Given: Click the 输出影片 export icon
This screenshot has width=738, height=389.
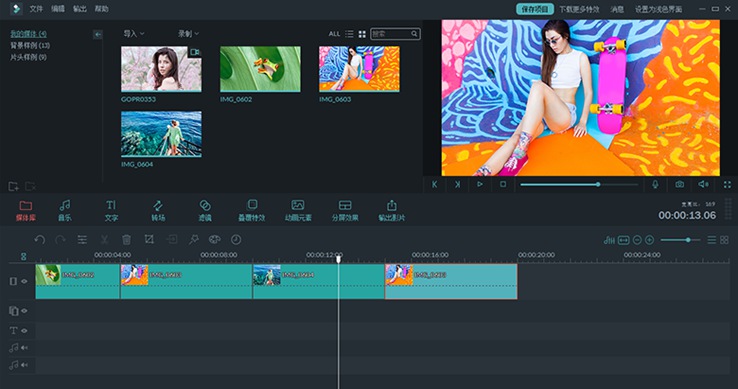Looking at the screenshot, I should (392, 205).
